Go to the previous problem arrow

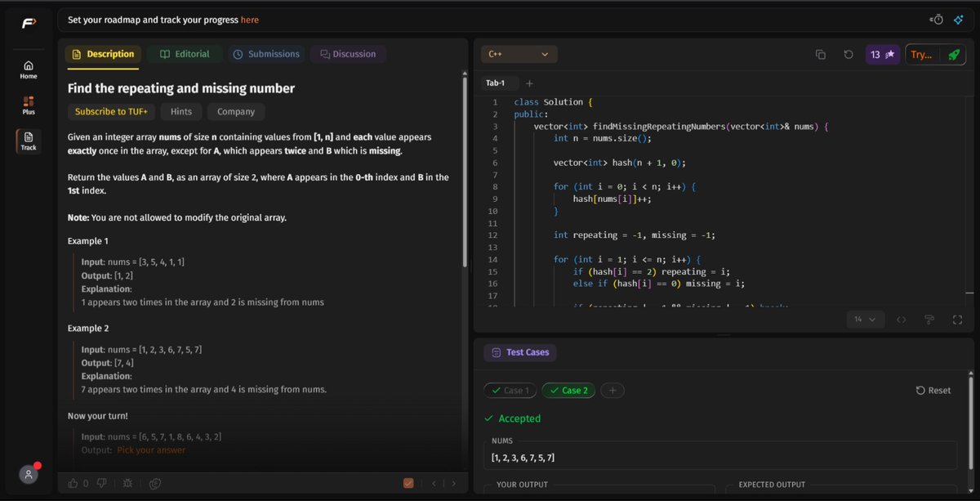434,483
